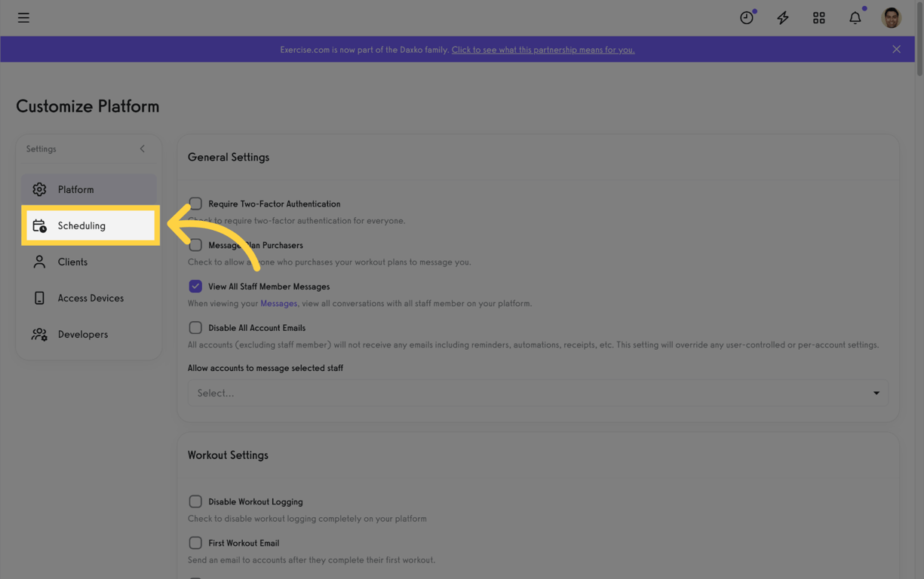
Task: Open the staff selection Select dropdown
Action: (538, 393)
